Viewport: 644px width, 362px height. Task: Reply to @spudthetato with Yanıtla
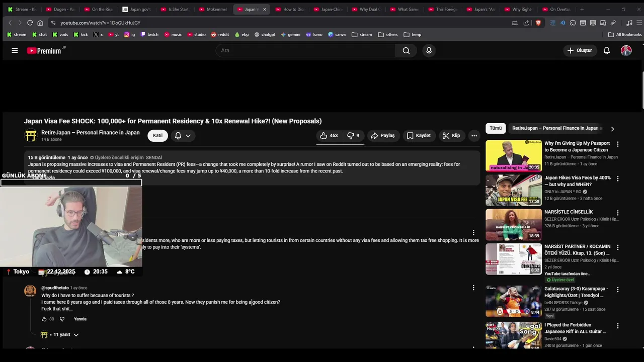coord(80,319)
